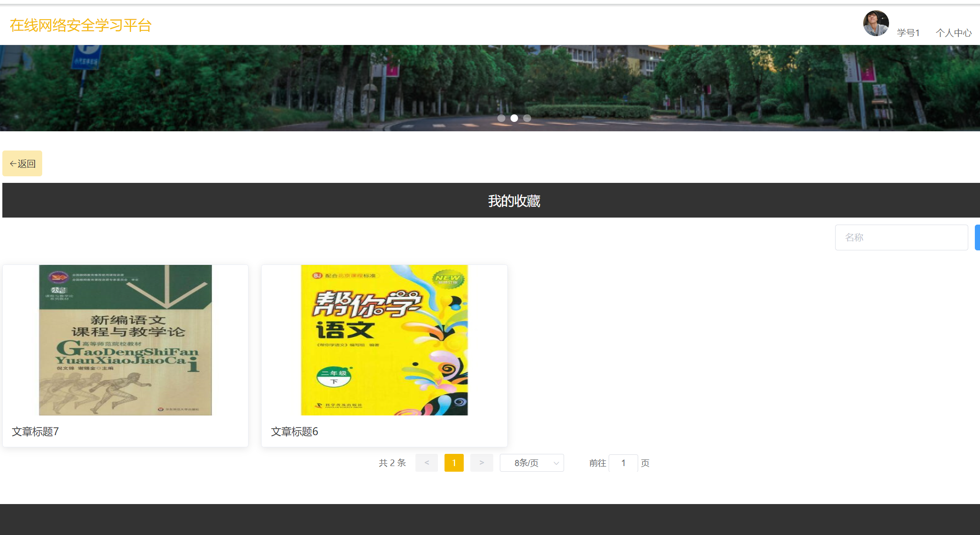The width and height of the screenshot is (980, 535).
Task: Click the 我的收藏 section header
Action: pos(514,201)
